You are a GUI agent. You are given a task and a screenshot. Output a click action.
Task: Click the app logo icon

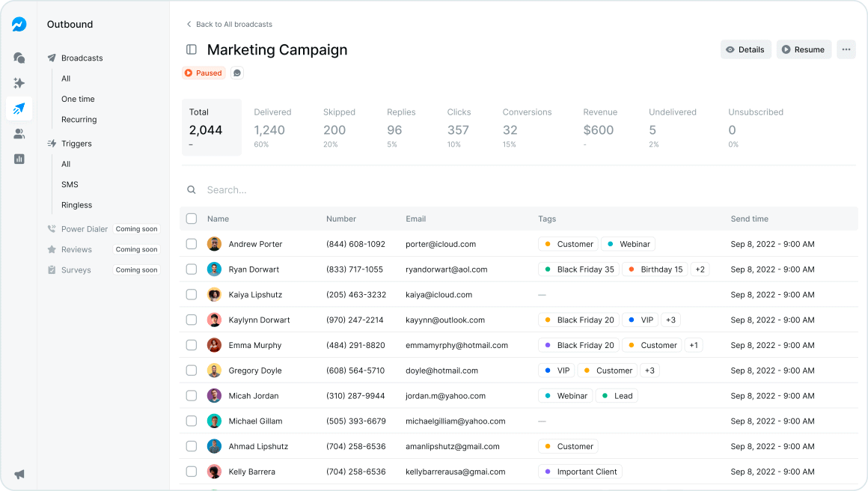coord(19,25)
